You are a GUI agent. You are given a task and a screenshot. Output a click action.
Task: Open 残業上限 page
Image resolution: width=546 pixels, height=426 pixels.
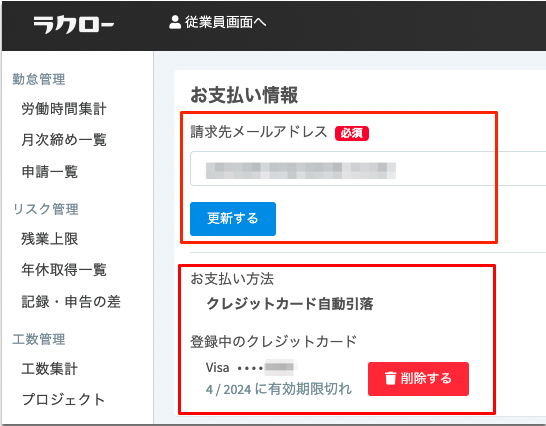(49, 239)
